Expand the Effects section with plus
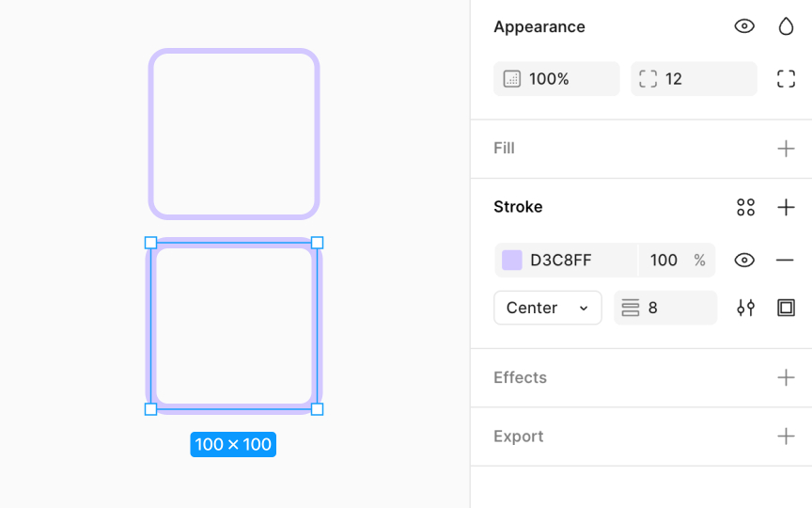 pos(786,377)
